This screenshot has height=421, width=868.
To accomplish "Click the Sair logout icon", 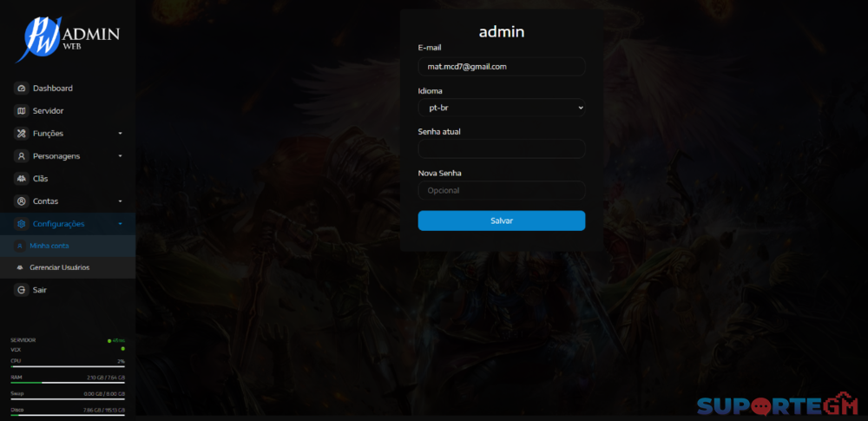I will click(22, 290).
